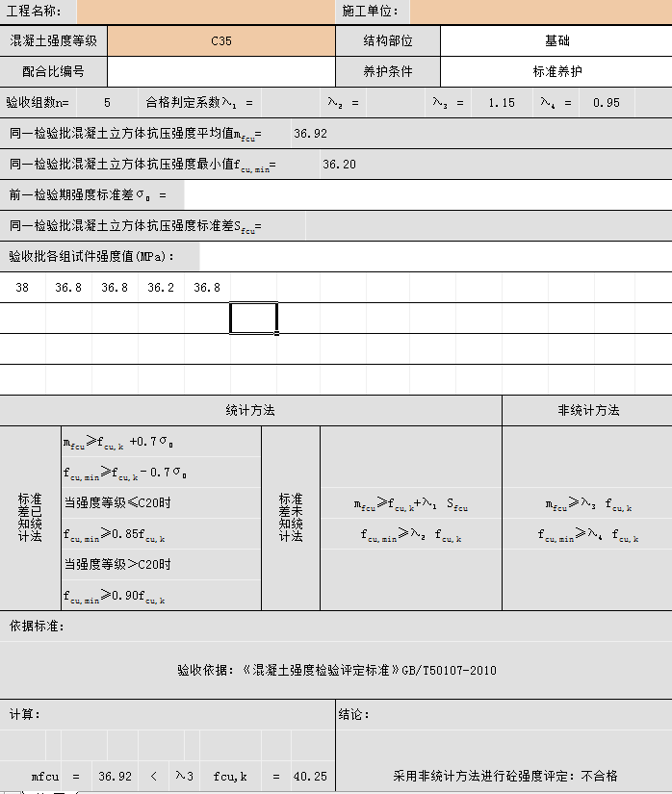Click the 非统计方法 header cell
Image resolution: width=672 pixels, height=794 pixels.
[x=587, y=410]
